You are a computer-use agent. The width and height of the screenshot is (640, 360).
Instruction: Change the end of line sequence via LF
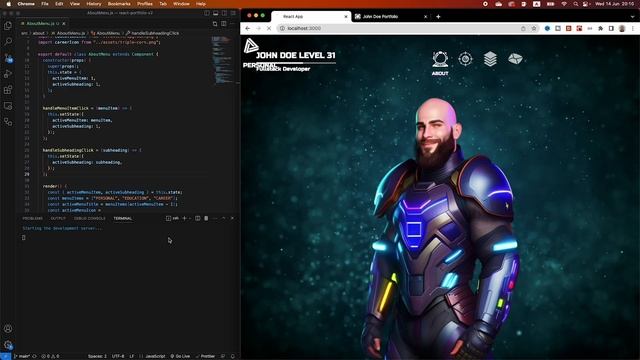click(x=132, y=356)
